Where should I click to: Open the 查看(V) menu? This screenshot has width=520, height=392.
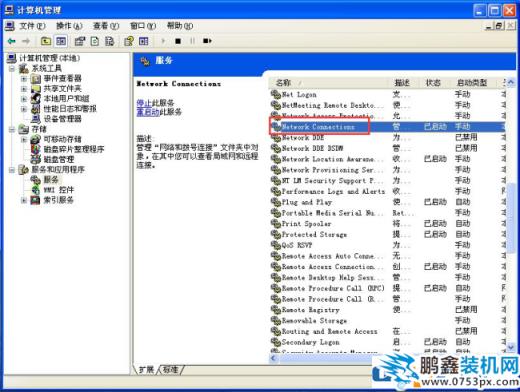(x=106, y=26)
